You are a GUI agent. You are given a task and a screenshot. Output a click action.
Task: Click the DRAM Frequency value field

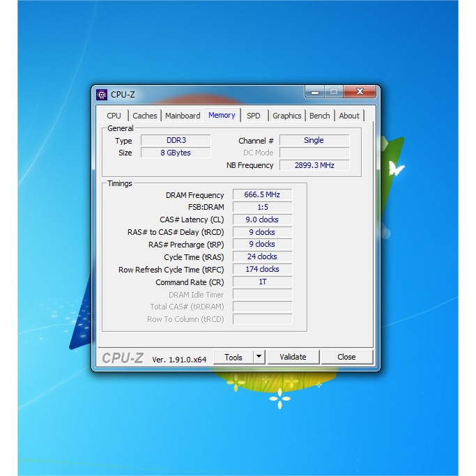262,195
